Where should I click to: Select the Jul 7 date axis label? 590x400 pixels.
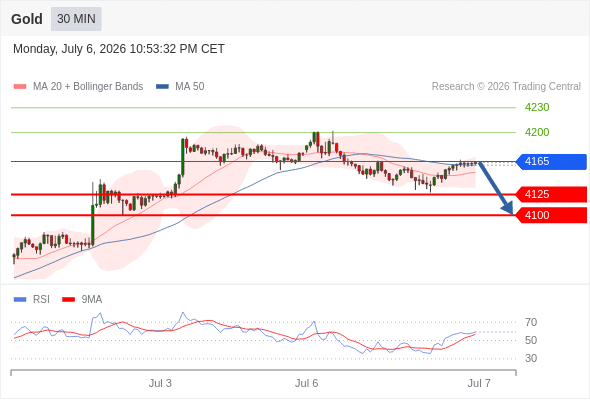tap(479, 383)
